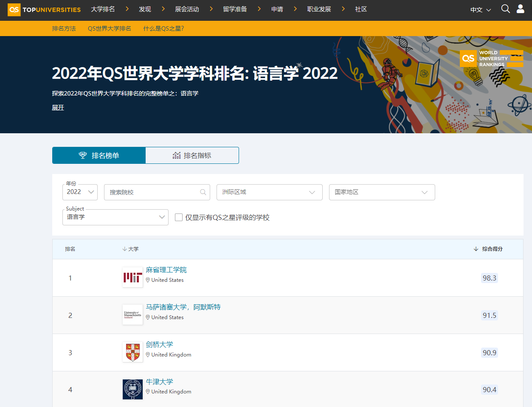Click the Cambridge crest thumbnail
Image resolution: width=532 pixels, height=407 pixels.
click(x=132, y=352)
